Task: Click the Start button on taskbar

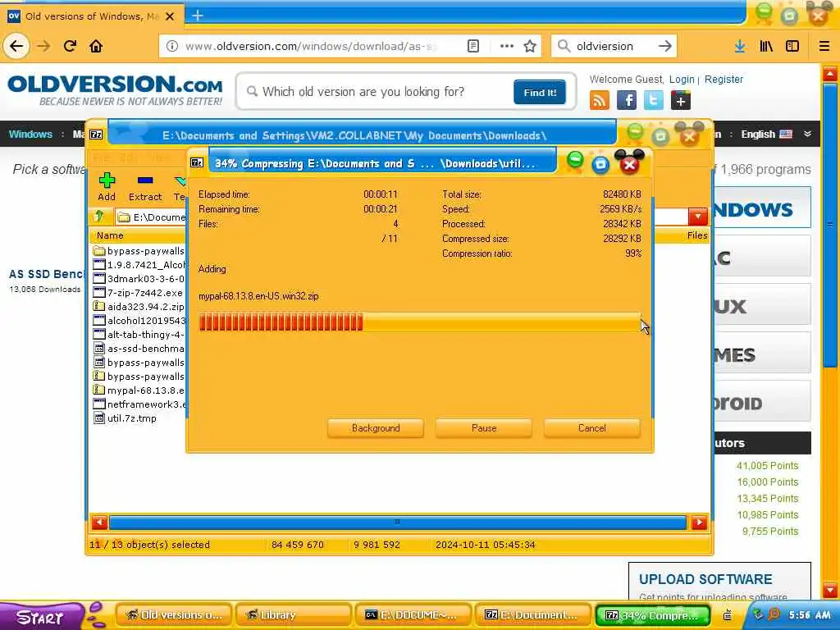Action: pyautogui.click(x=40, y=617)
